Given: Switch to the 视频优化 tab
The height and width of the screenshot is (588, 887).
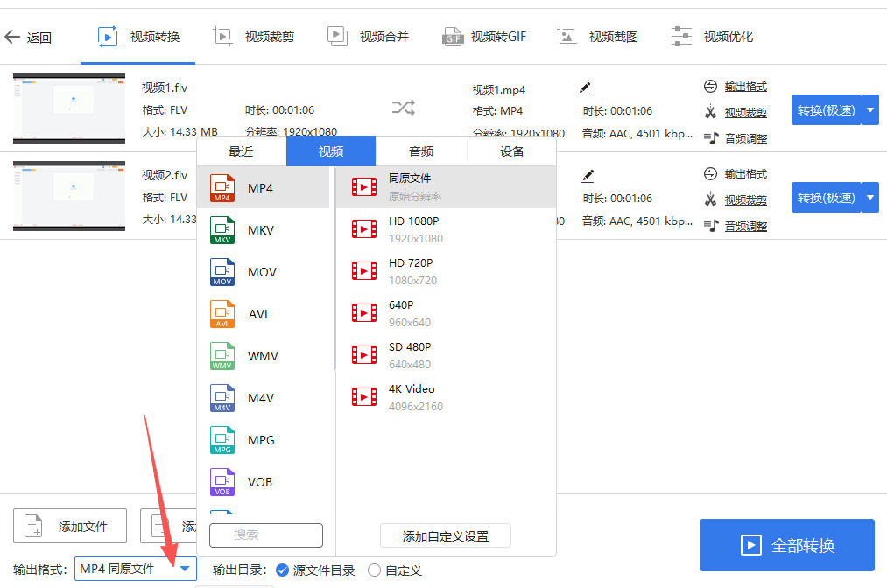Looking at the screenshot, I should [712, 38].
